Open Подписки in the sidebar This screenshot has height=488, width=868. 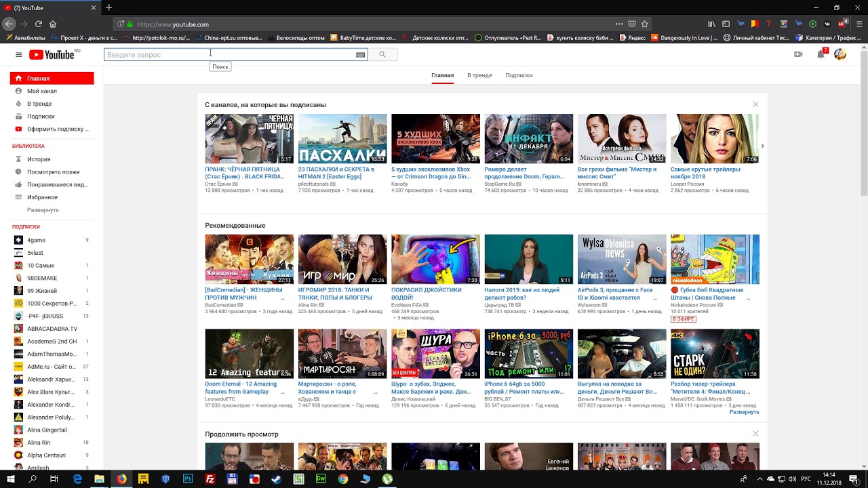(x=52, y=117)
